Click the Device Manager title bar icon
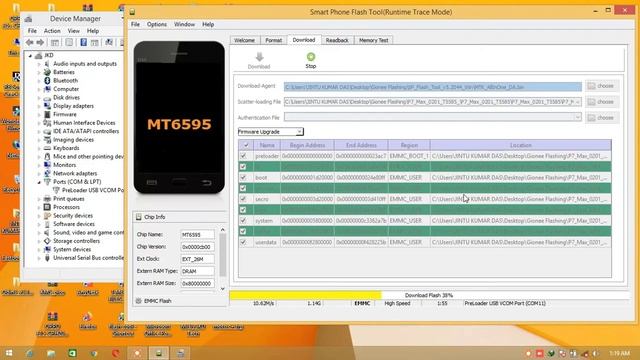Screen dimensions: 640x360 (x=28, y=19)
